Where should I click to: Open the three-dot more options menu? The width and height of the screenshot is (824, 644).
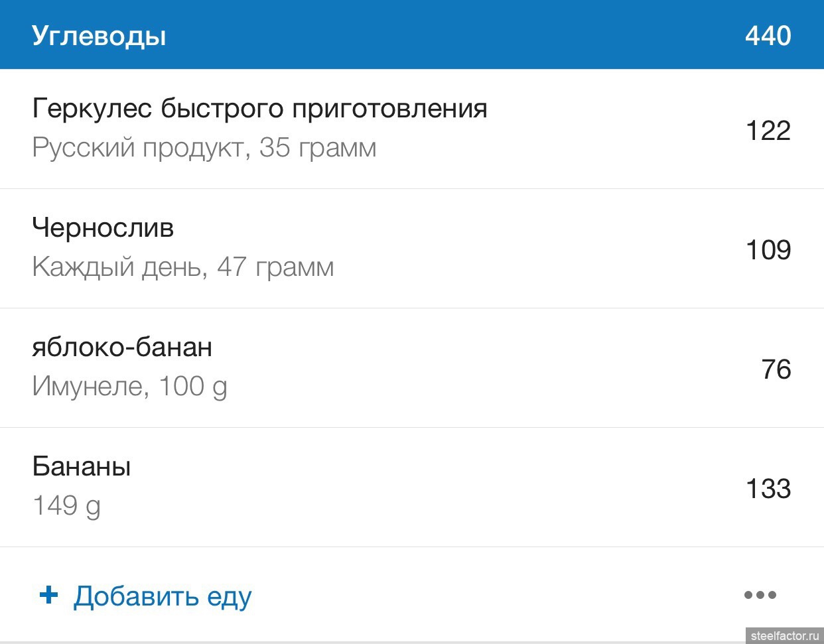point(760,595)
